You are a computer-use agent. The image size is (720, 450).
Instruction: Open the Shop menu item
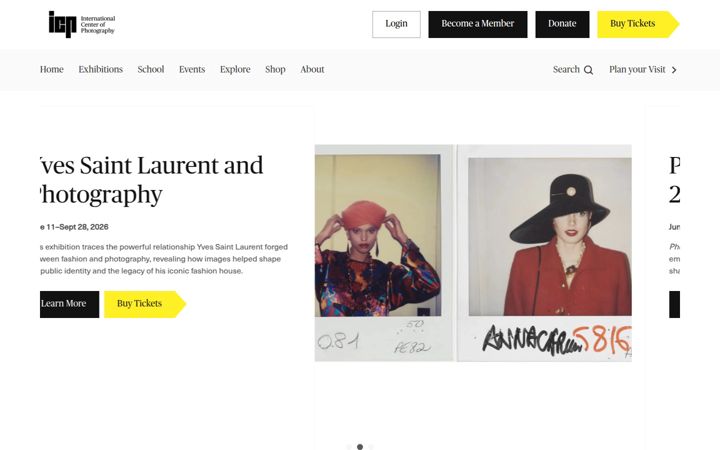[275, 69]
